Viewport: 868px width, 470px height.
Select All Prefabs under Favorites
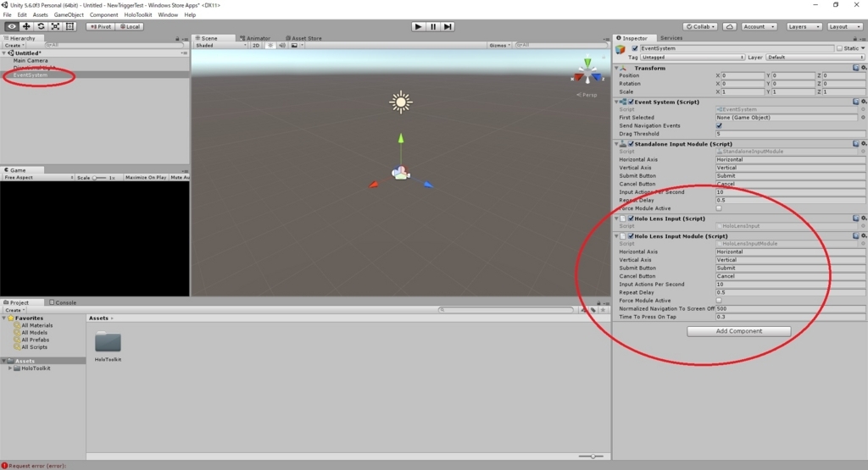point(35,340)
